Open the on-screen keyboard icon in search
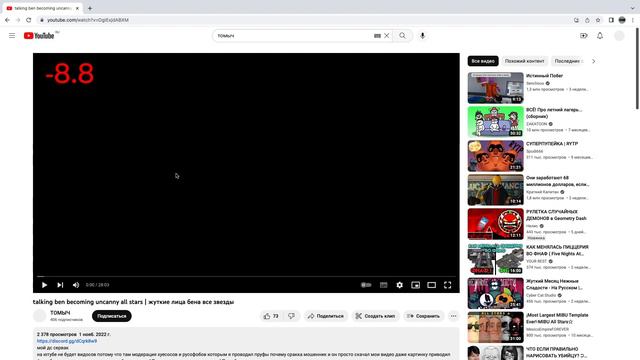The image size is (640, 360). point(377,36)
